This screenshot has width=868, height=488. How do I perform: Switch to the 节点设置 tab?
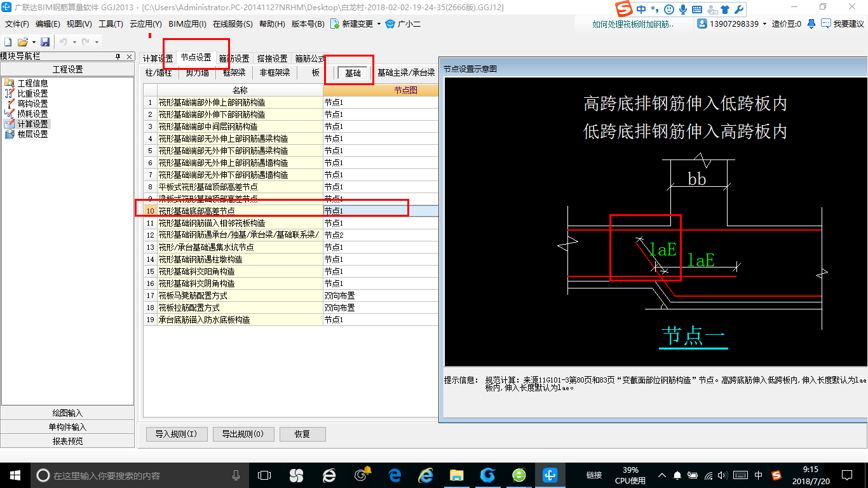coord(196,57)
